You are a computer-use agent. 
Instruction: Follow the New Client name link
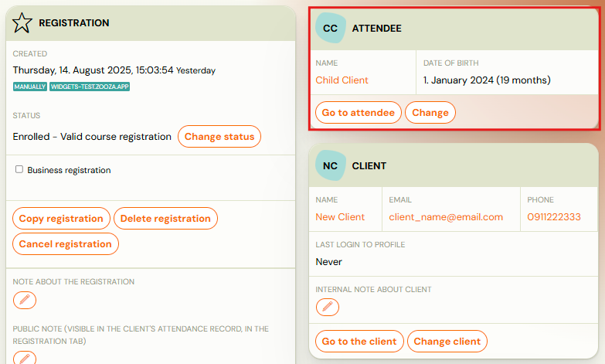(x=340, y=217)
